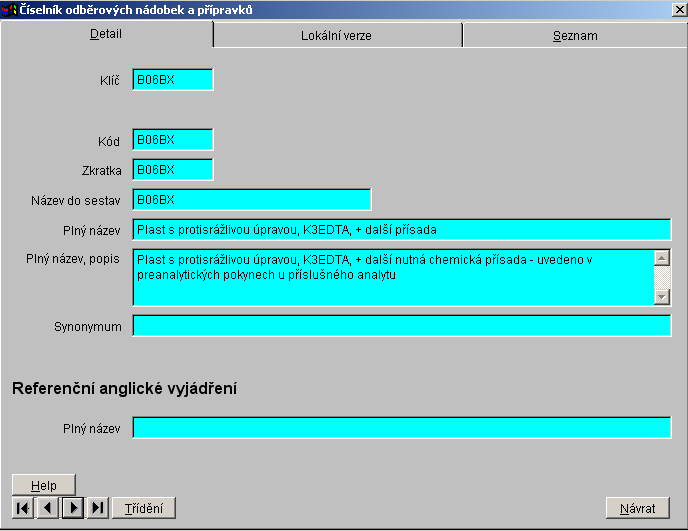Close the Číselník window

click(x=678, y=10)
